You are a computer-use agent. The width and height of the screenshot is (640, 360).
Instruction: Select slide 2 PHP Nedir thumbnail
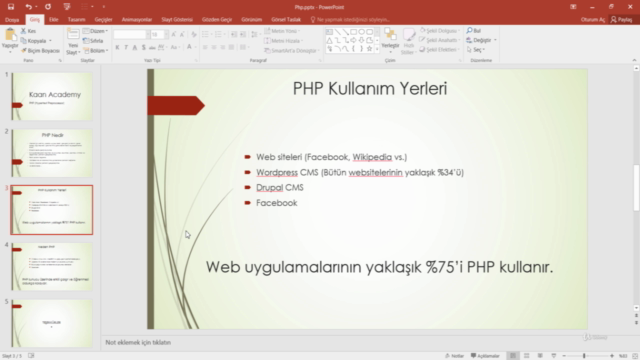pyautogui.click(x=52, y=153)
